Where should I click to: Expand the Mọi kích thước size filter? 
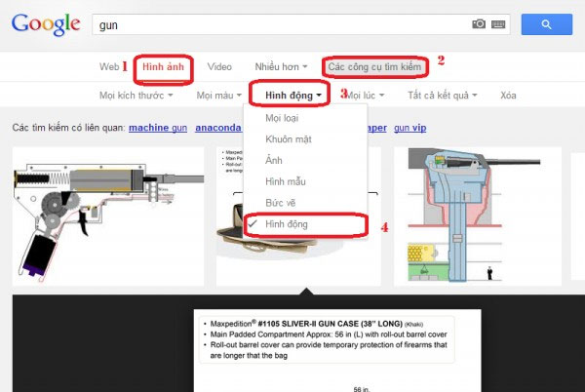point(136,96)
